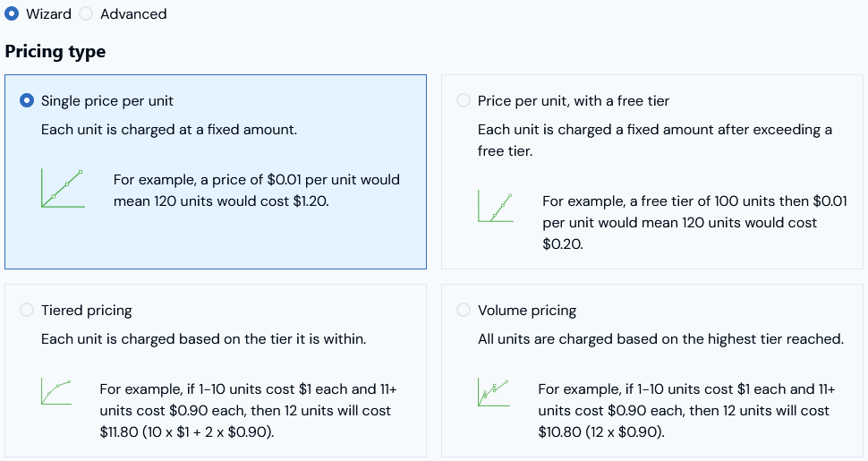Click 'Price per unit, with a free tier' title
The image size is (868, 461).
[574, 101]
